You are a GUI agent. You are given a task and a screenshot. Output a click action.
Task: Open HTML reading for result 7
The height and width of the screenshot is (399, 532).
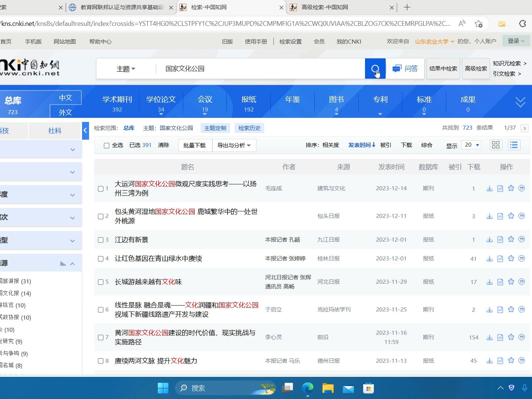(500, 337)
